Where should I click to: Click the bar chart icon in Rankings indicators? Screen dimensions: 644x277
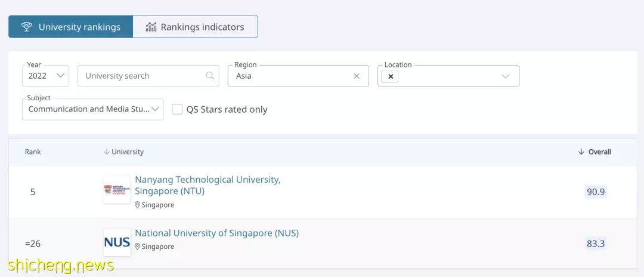(151, 27)
